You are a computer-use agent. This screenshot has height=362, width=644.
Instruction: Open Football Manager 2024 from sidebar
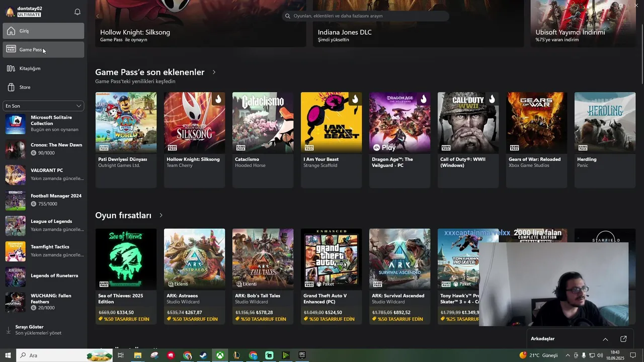click(x=43, y=200)
